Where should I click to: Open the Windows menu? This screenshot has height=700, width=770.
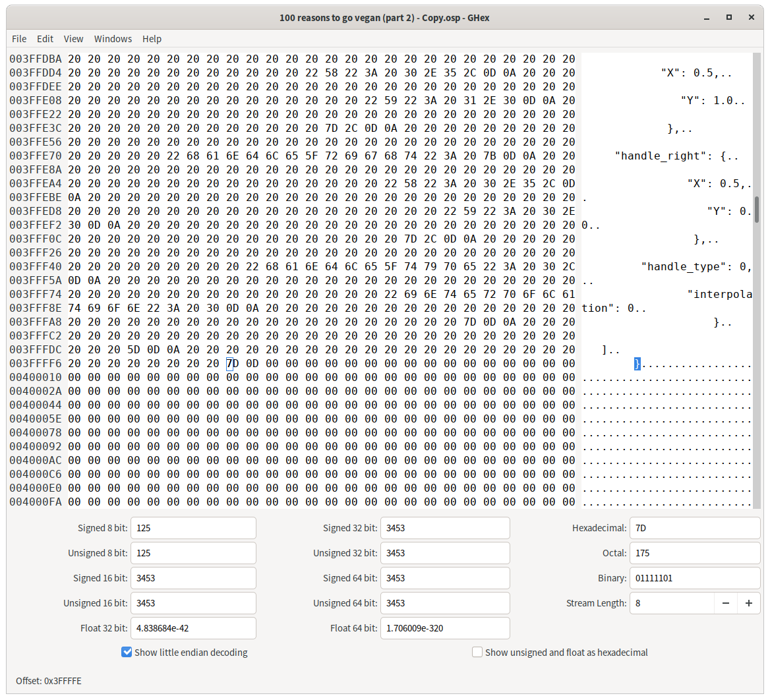tap(113, 39)
